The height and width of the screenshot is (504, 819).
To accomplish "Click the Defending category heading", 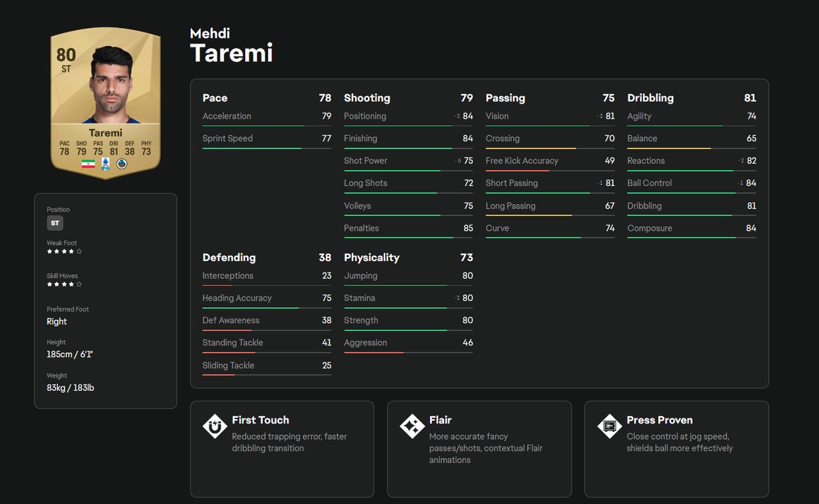I will click(229, 258).
